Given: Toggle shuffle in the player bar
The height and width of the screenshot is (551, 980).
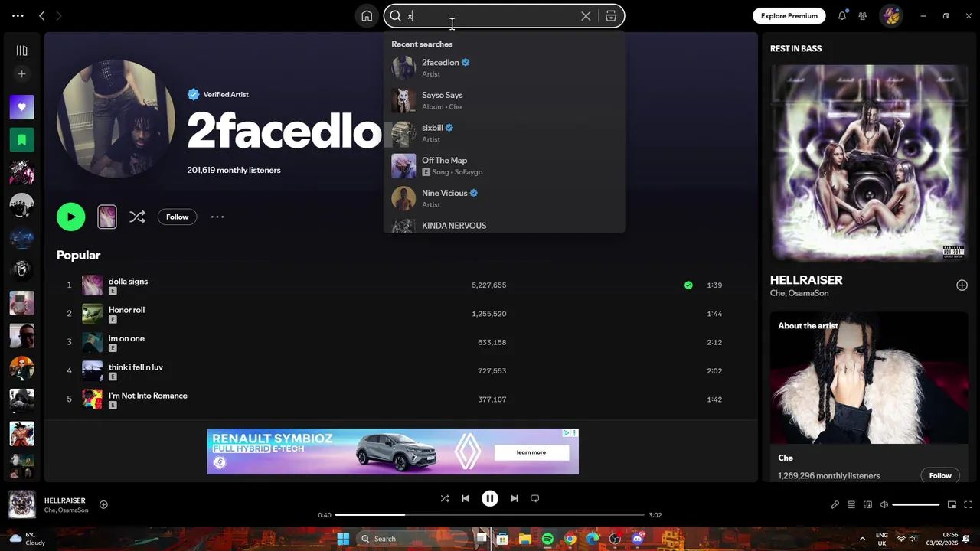Looking at the screenshot, I should 445,498.
